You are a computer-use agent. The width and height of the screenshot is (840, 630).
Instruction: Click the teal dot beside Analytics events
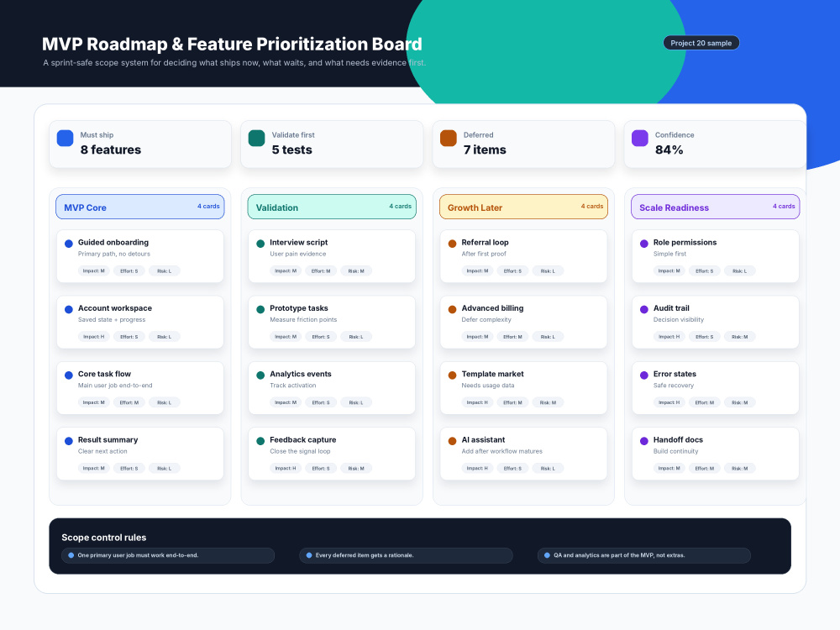pos(260,375)
